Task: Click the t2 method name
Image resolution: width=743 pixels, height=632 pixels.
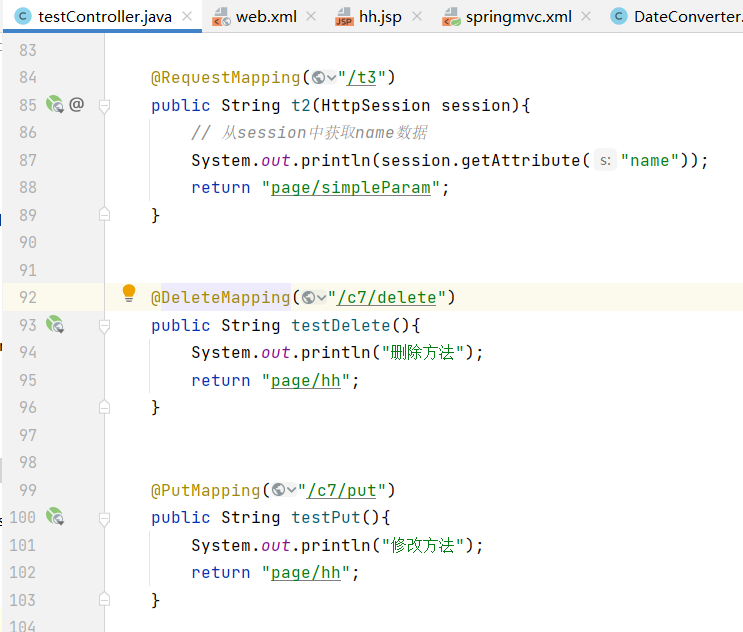Action: (301, 105)
